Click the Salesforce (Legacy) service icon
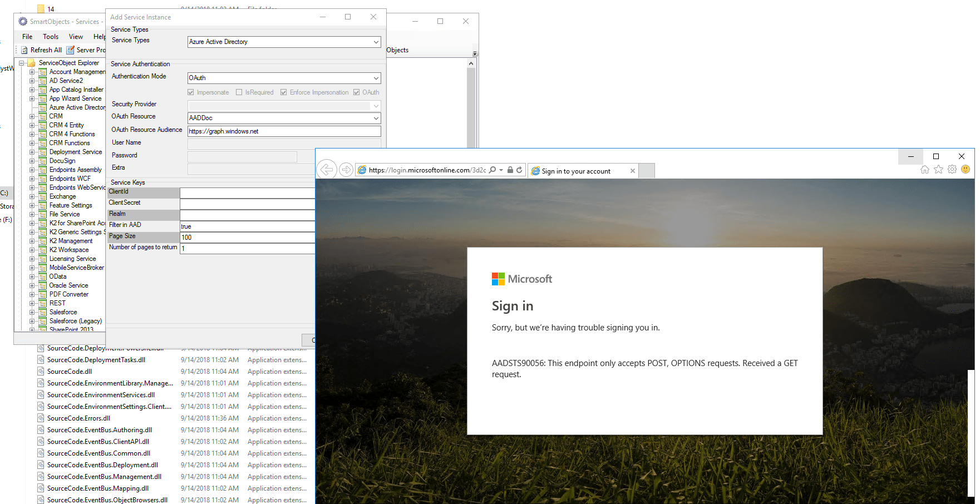Screen dimensions: 980x504 [x=43, y=321]
